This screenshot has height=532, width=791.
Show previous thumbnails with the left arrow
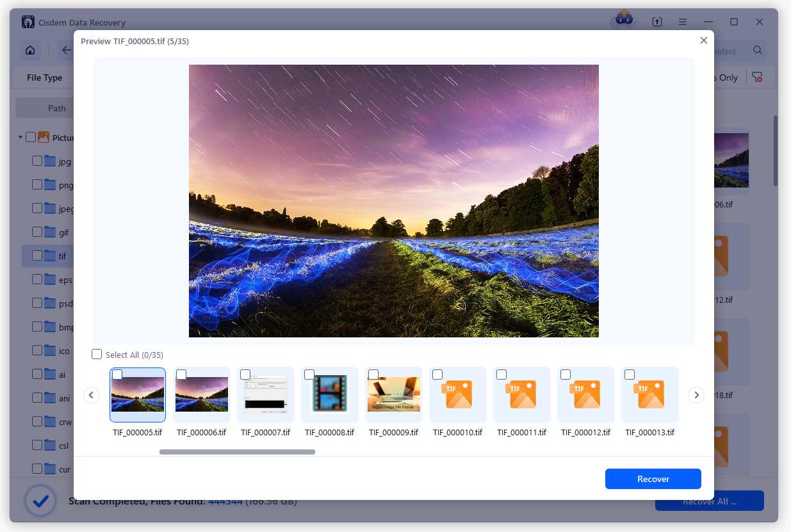pos(92,395)
